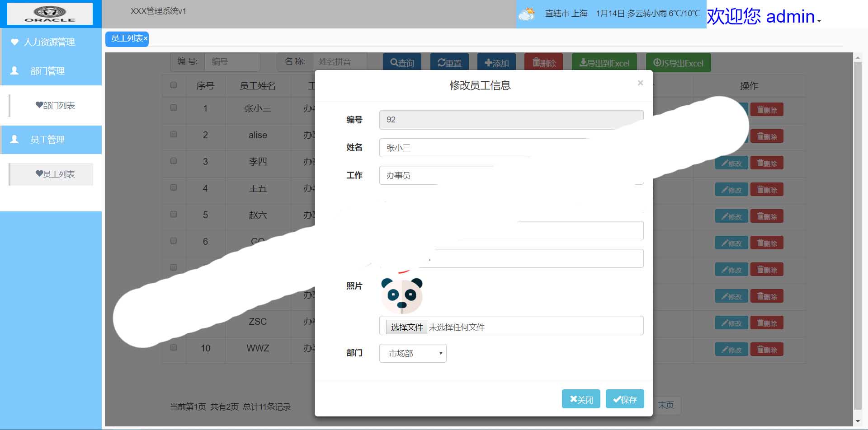Check the checkbox for row 1 张小三
Viewport: 868px width, 430px height.
point(174,107)
